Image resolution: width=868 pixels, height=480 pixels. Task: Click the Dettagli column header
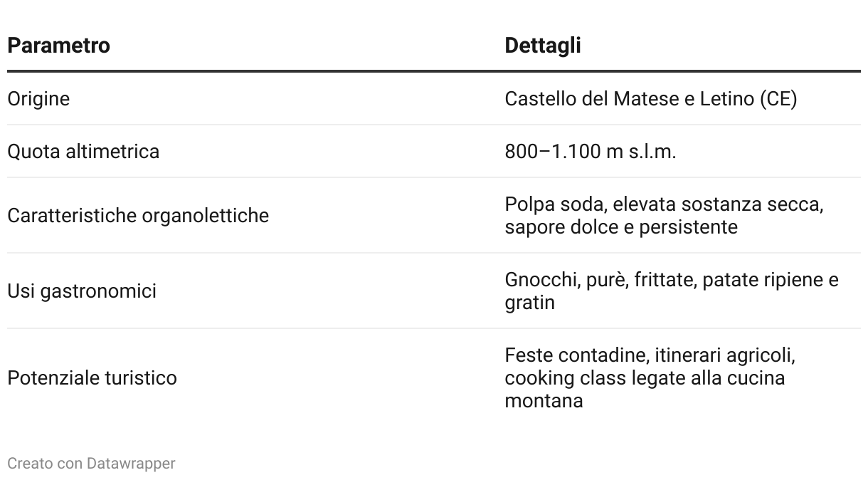[543, 46]
